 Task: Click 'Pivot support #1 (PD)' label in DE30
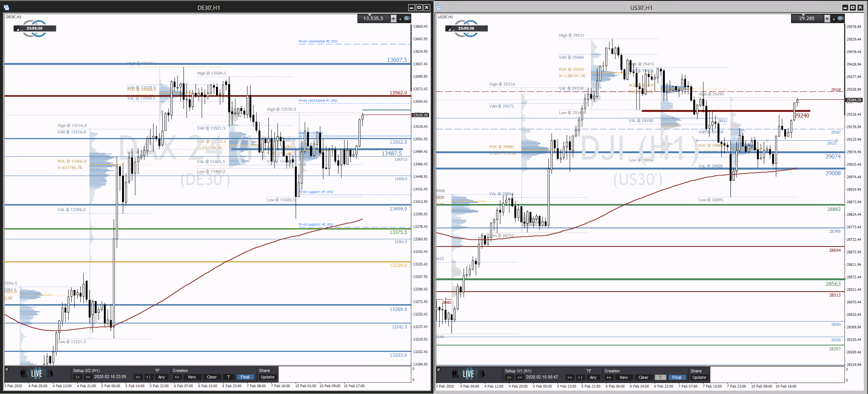[x=316, y=192]
